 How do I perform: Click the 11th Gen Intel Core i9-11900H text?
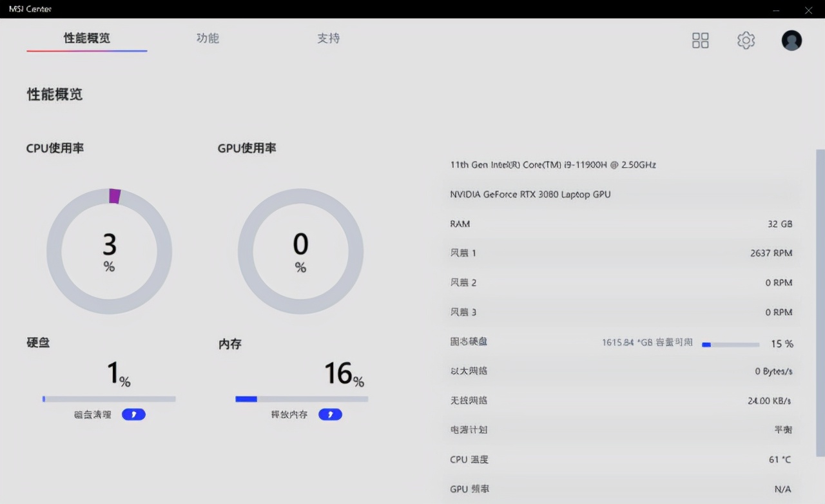553,165
